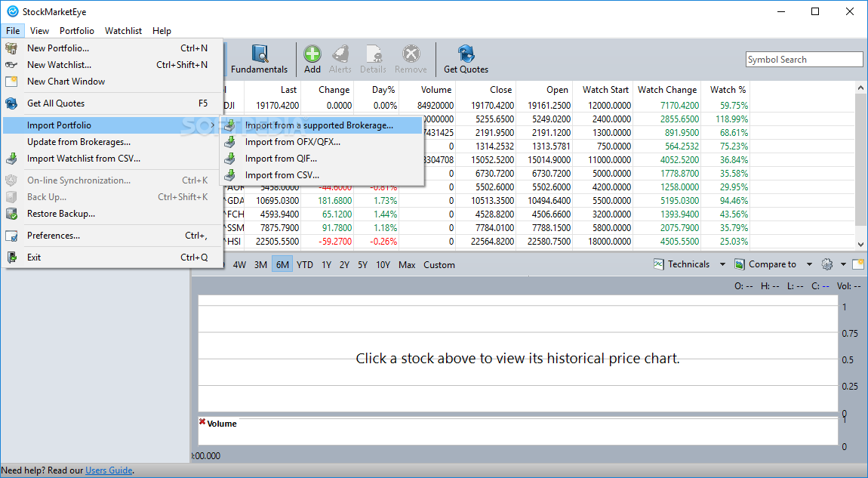Click the Restore Backup icon
Image resolution: width=868 pixels, height=478 pixels.
pyautogui.click(x=11, y=214)
